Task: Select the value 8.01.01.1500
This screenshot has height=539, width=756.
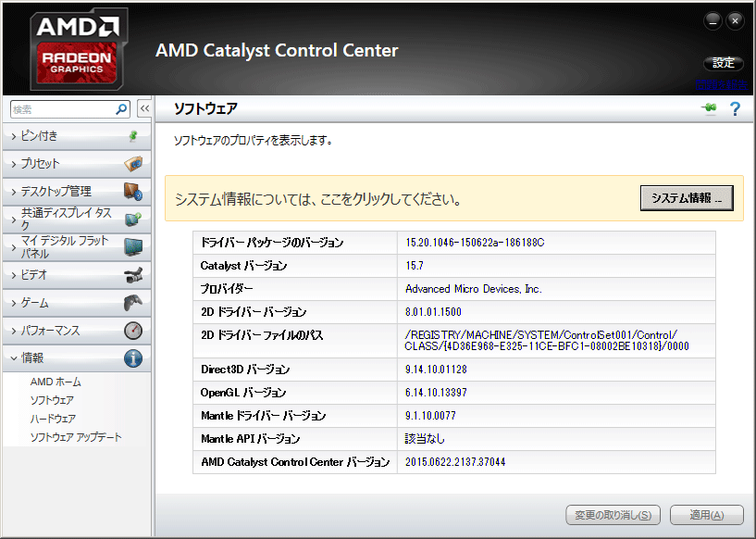Action: [433, 312]
